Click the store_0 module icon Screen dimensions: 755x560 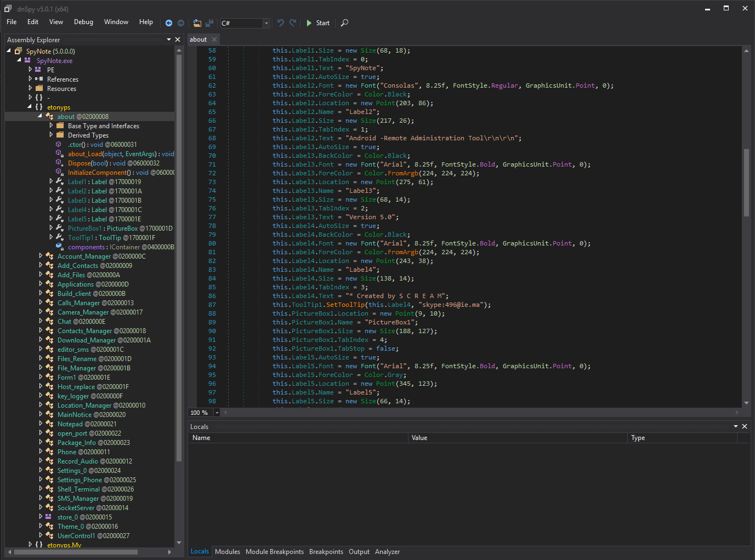[48, 517]
